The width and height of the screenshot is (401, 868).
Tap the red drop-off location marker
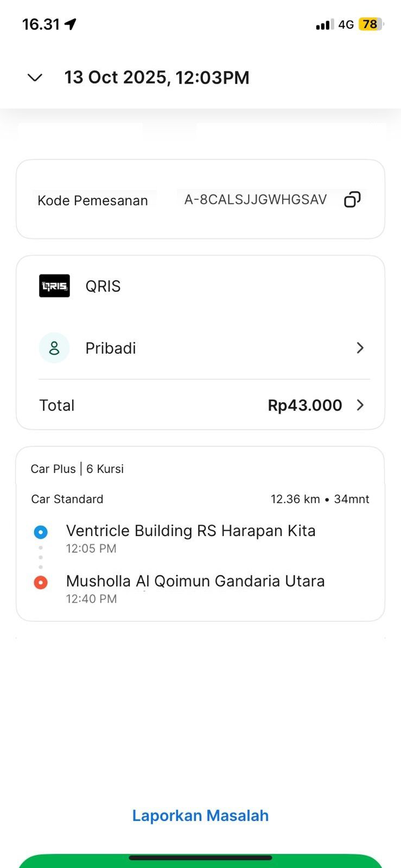pos(41,582)
